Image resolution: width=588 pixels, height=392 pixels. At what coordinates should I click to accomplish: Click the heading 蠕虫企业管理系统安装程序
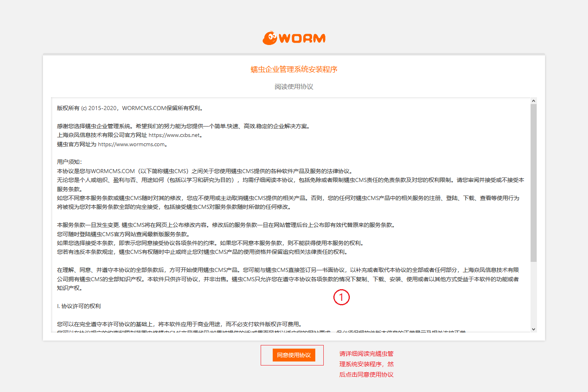click(x=294, y=69)
